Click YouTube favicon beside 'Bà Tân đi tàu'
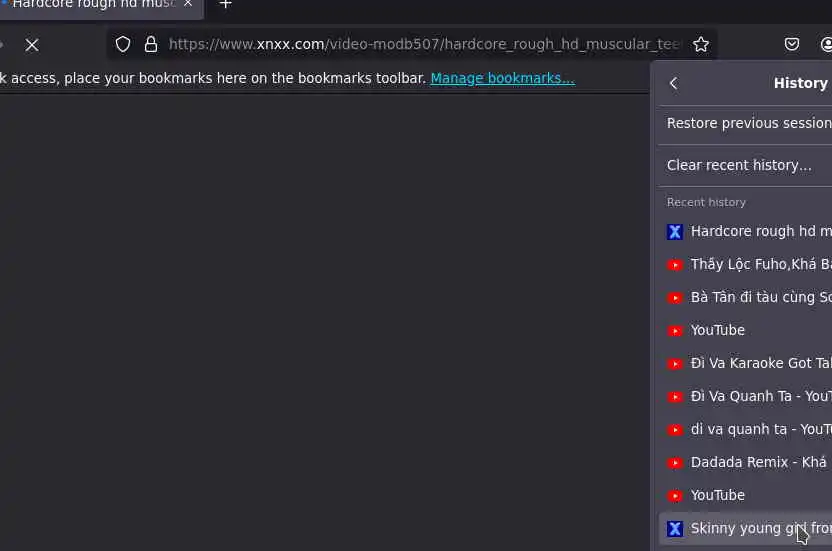 pos(675,298)
